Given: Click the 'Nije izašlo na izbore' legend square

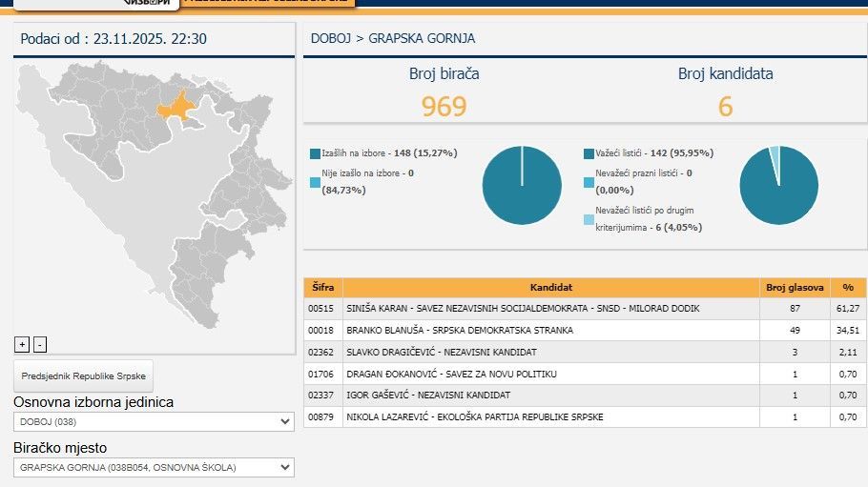Looking at the screenshot, I should coord(315,183).
